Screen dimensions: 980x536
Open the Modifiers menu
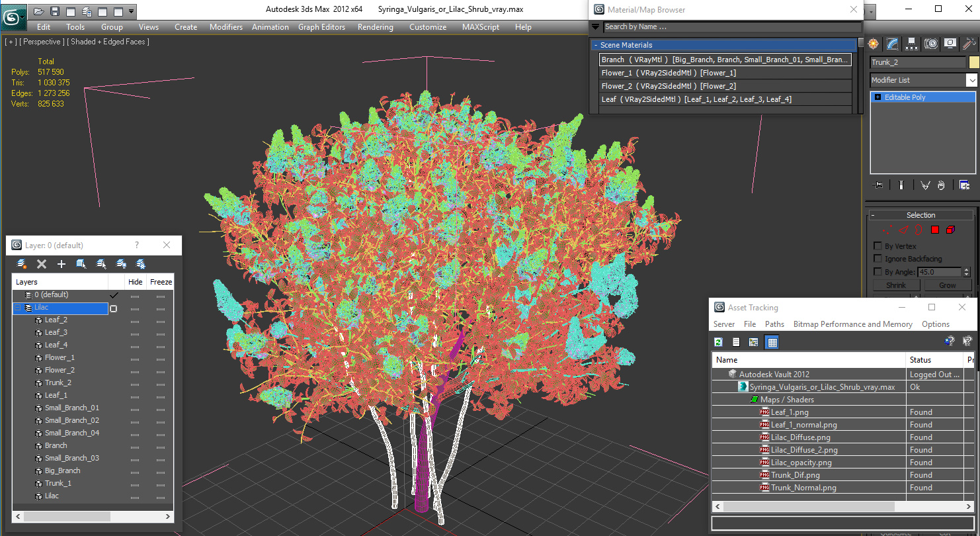click(x=226, y=27)
